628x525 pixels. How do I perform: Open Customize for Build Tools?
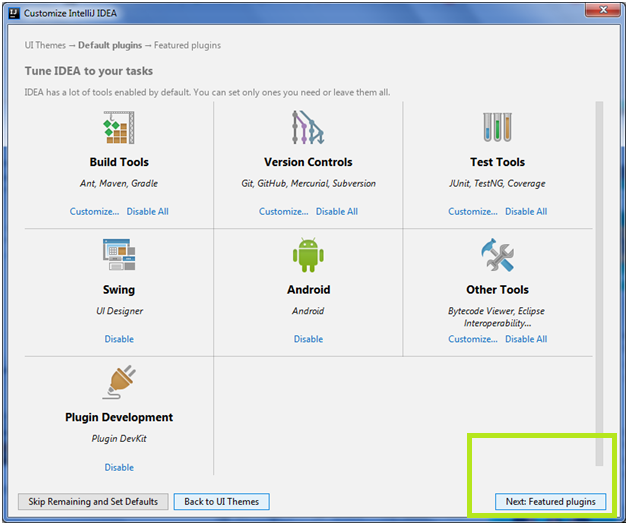[95, 211]
